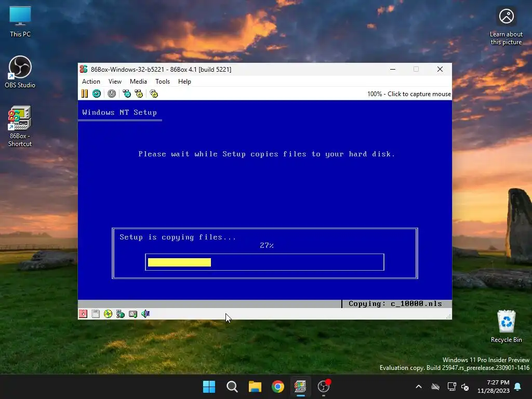Click the 'Windows NT Setup' heading
The width and height of the screenshot is (532, 399).
point(119,112)
